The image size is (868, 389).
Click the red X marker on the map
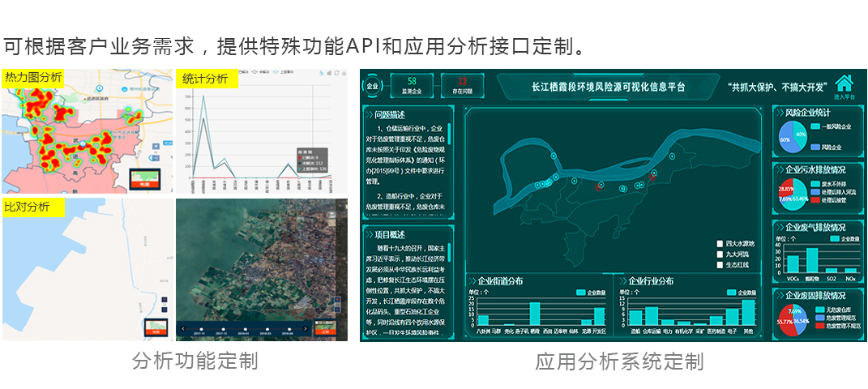coord(598,186)
